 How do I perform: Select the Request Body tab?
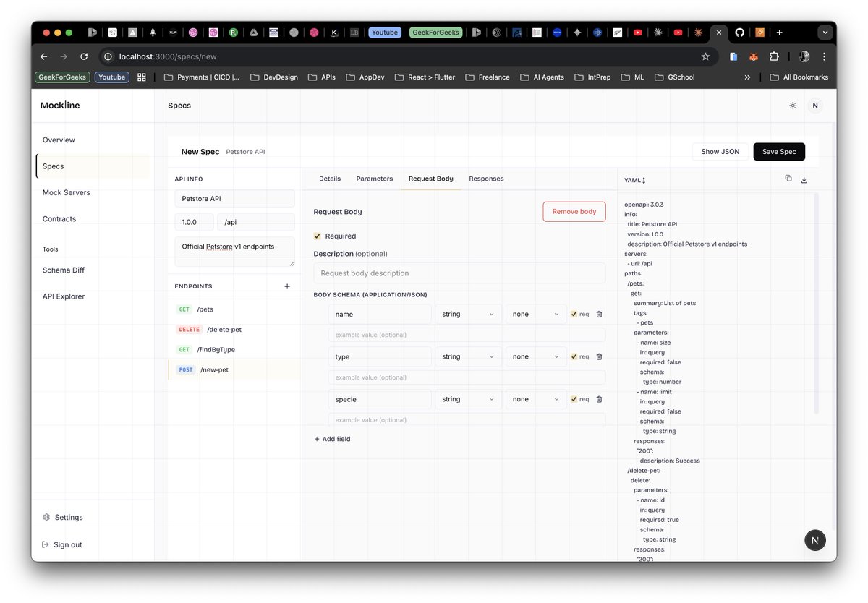point(431,179)
